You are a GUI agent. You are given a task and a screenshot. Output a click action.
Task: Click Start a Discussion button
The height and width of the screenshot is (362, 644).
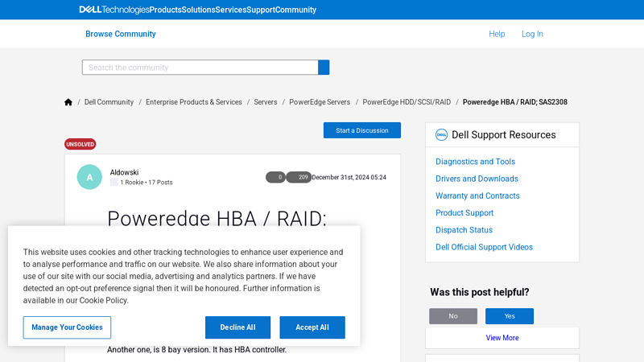point(361,130)
